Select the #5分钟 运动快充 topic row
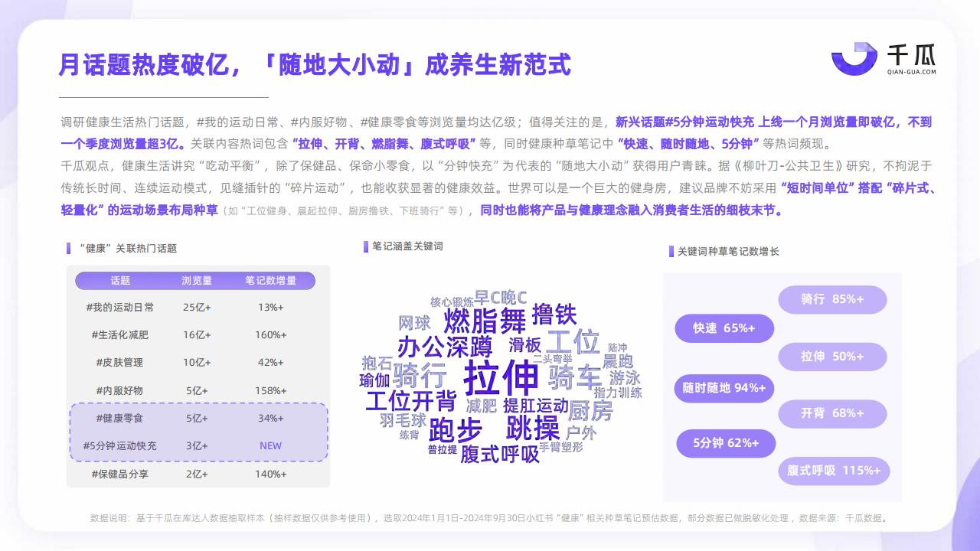The image size is (980, 551). point(198,445)
